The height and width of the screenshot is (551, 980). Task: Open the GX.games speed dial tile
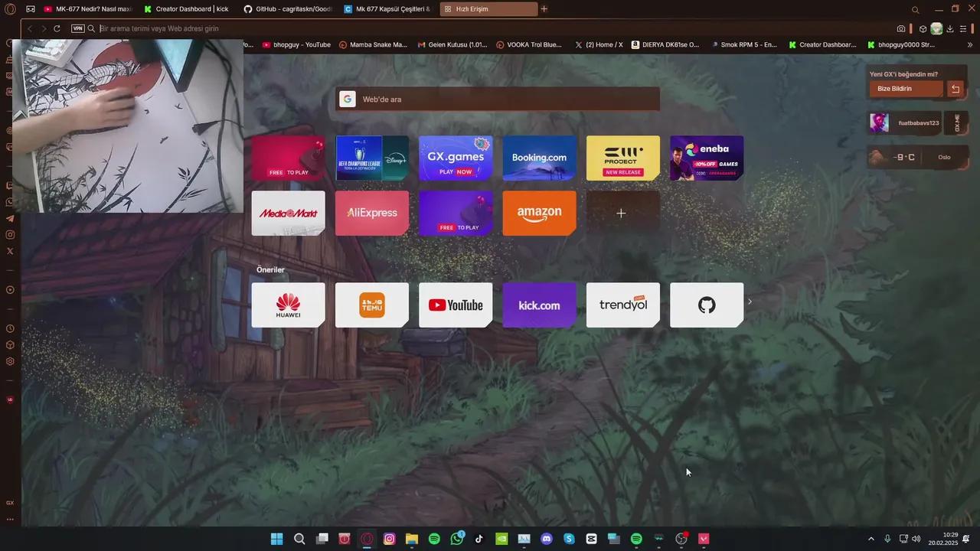click(456, 158)
